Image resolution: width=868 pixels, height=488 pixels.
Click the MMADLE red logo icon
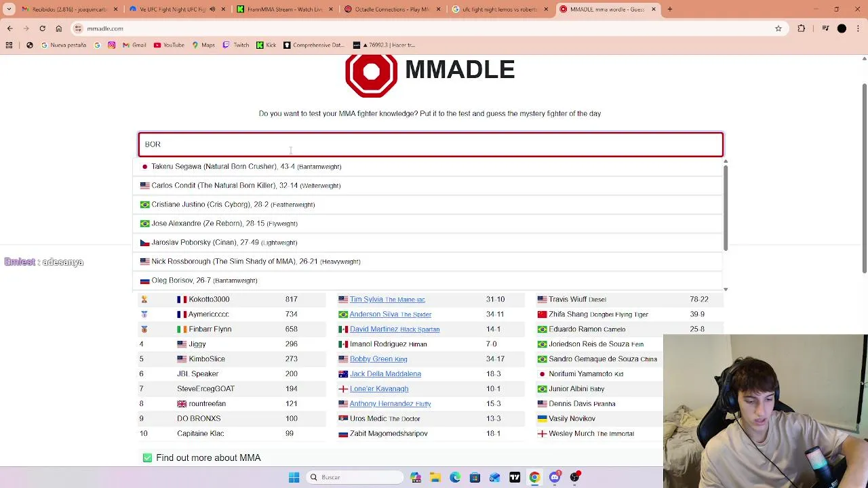(371, 75)
